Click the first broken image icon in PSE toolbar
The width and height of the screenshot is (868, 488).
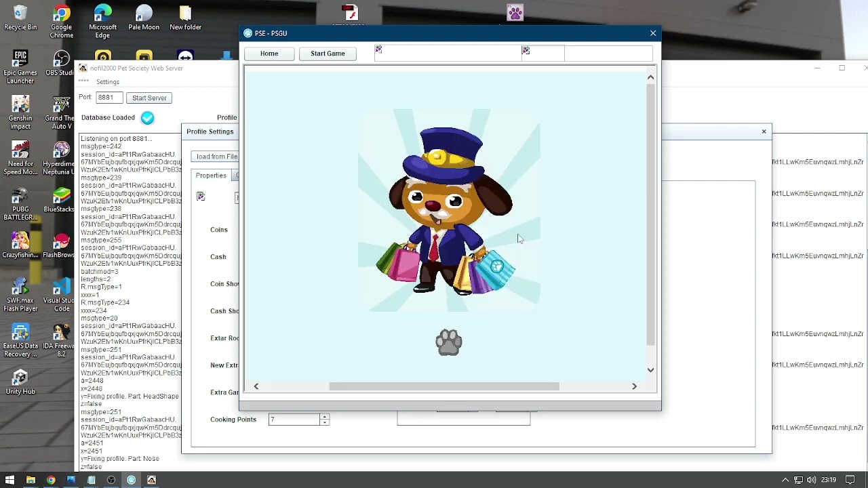tap(379, 50)
